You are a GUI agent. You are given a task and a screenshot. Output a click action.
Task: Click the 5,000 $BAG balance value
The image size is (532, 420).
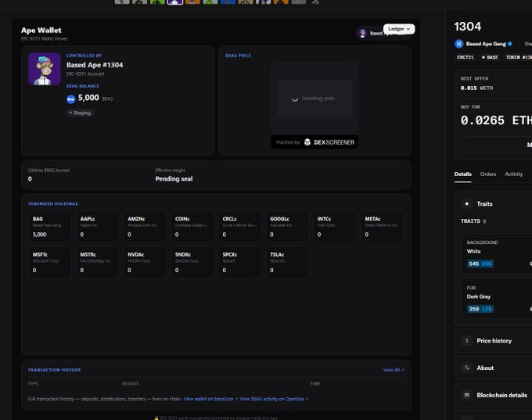click(88, 98)
